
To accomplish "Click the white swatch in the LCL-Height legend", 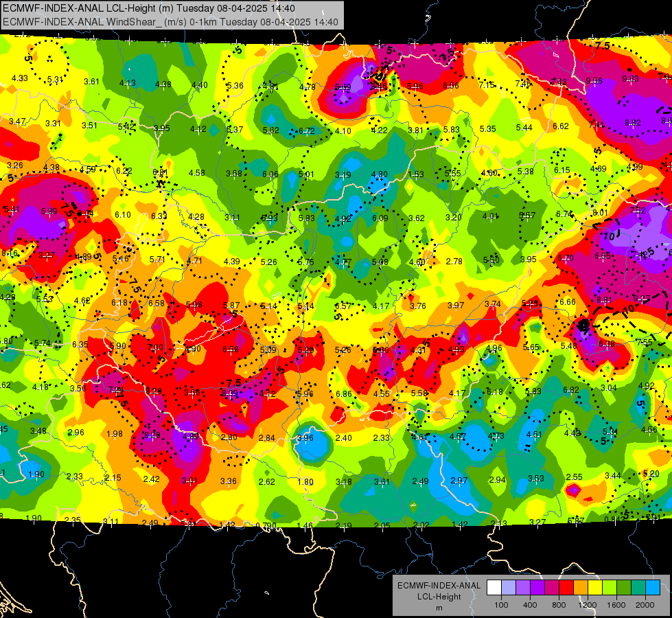I will [494, 588].
